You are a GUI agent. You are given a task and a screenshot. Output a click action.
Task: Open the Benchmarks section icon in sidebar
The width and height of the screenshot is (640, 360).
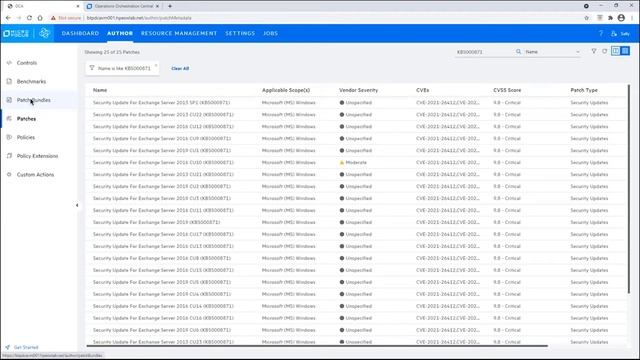pos(9,81)
